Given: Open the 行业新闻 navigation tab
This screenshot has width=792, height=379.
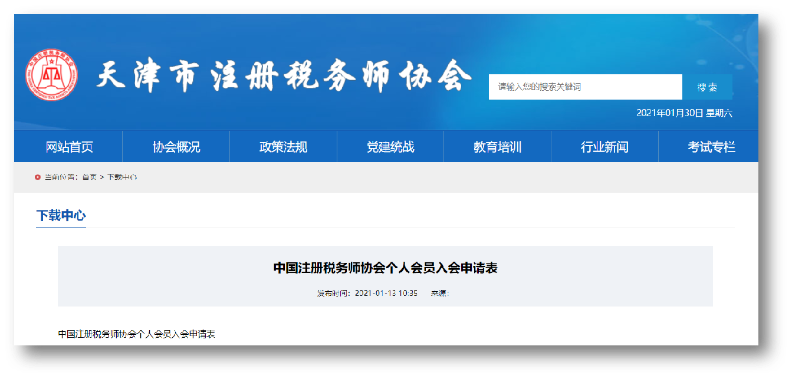Looking at the screenshot, I should click(x=605, y=147).
